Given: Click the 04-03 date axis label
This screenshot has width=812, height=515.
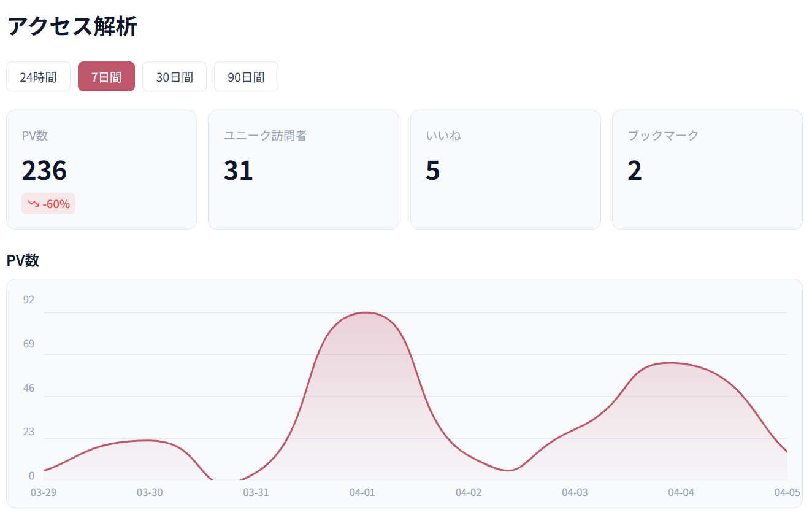Looking at the screenshot, I should [x=575, y=492].
